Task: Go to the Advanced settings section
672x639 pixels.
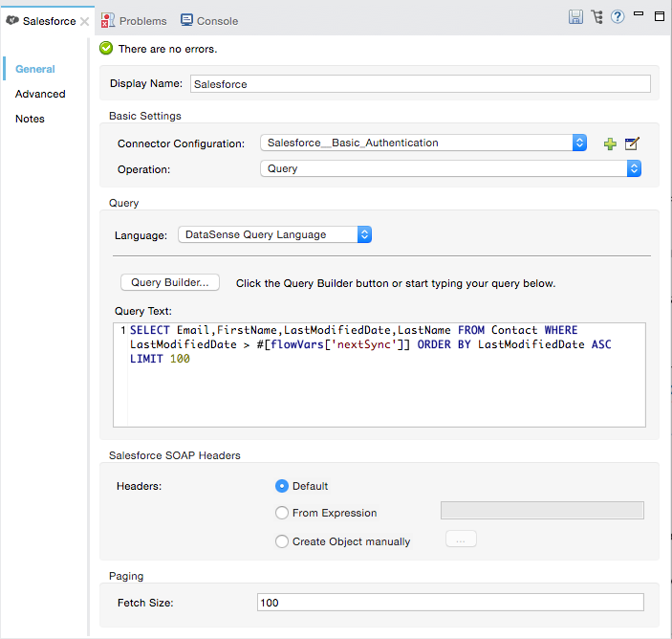Action: tap(40, 94)
